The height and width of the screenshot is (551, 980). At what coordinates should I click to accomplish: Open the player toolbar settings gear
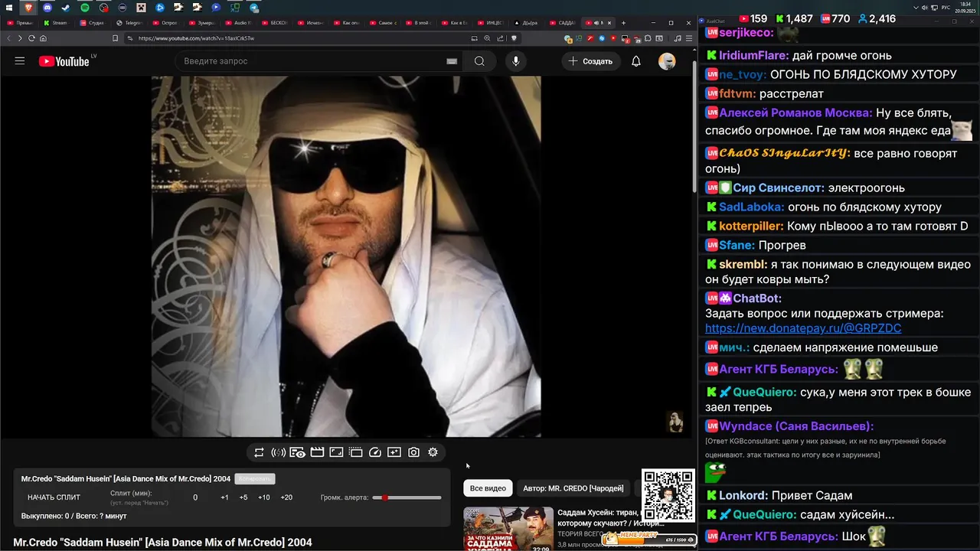[433, 452]
